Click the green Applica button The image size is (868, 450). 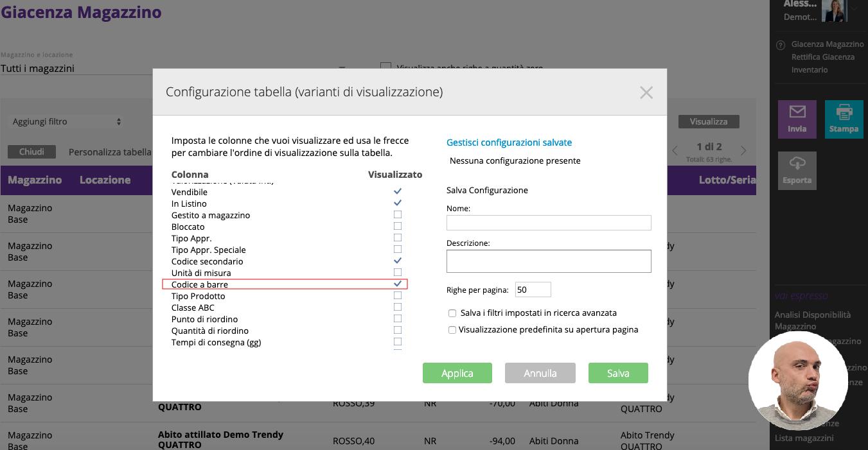coord(457,373)
